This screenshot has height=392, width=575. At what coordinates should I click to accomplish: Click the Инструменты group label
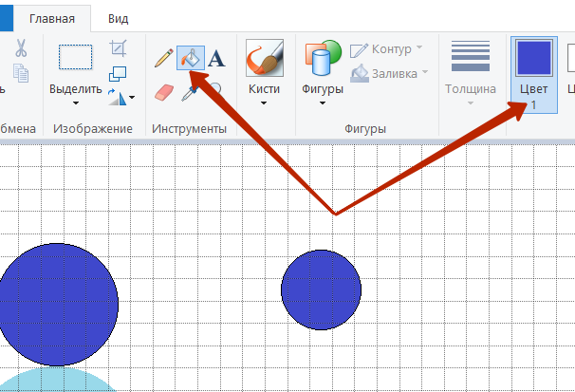(189, 129)
